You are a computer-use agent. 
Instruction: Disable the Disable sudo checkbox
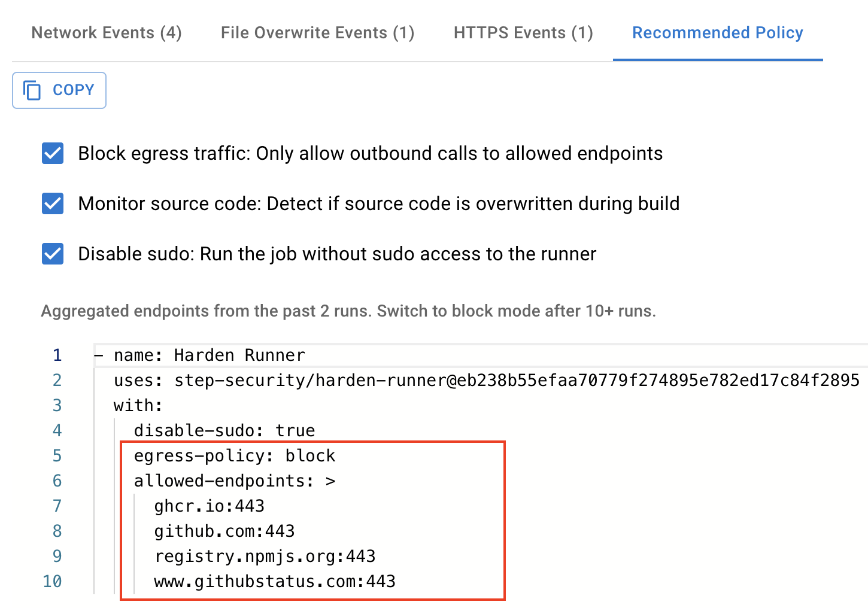[53, 254]
